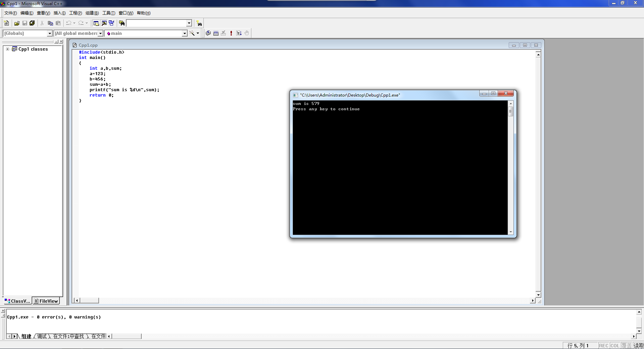Click the Stop Build icon
Image resolution: width=644 pixels, height=349 pixels.
click(224, 33)
